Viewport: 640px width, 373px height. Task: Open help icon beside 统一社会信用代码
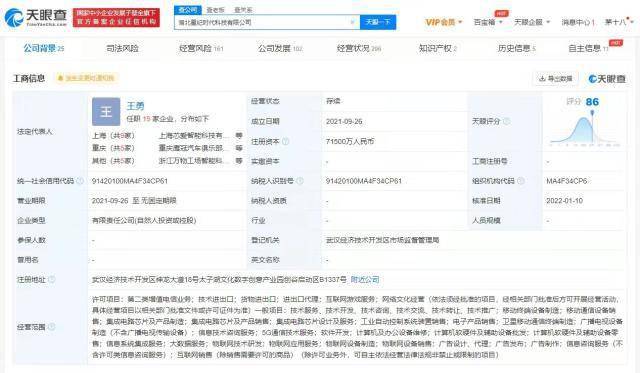80,181
